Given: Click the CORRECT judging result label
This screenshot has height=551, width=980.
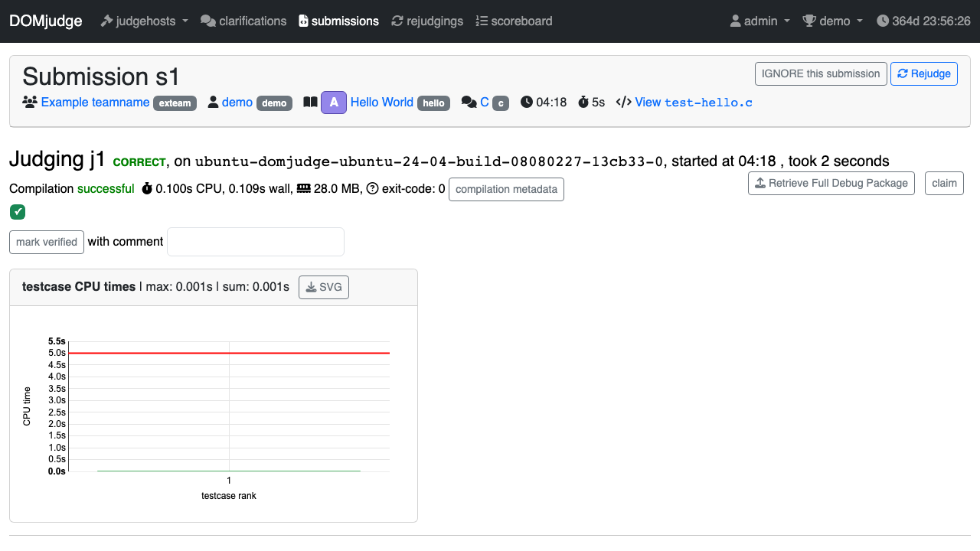Looking at the screenshot, I should tap(139, 162).
